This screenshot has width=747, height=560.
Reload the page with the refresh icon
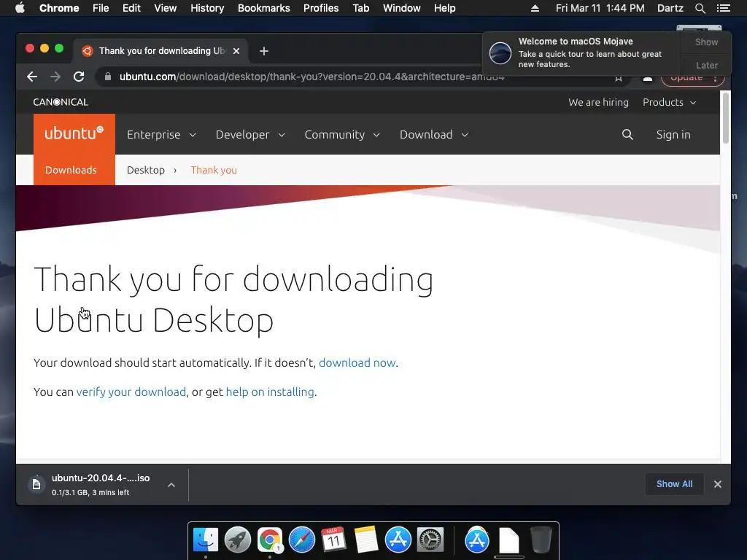(79, 77)
